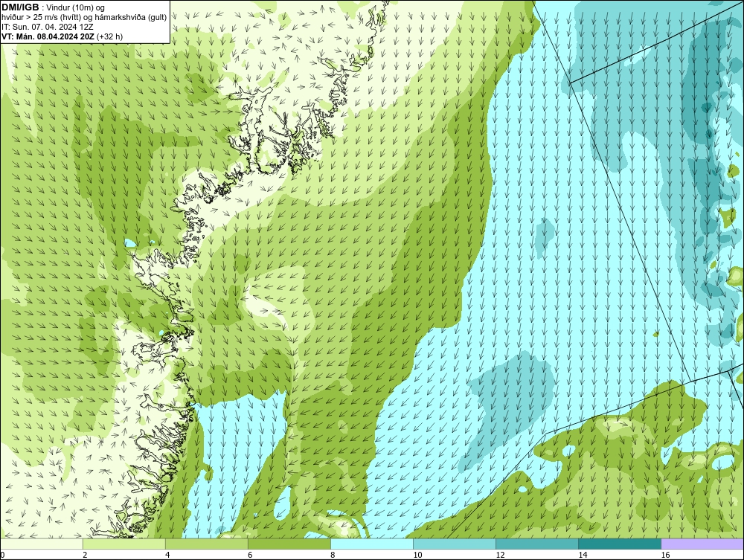The width and height of the screenshot is (744, 560).
Task: Click the 8–10 m/s light cyan legend band
Action: tap(372, 544)
